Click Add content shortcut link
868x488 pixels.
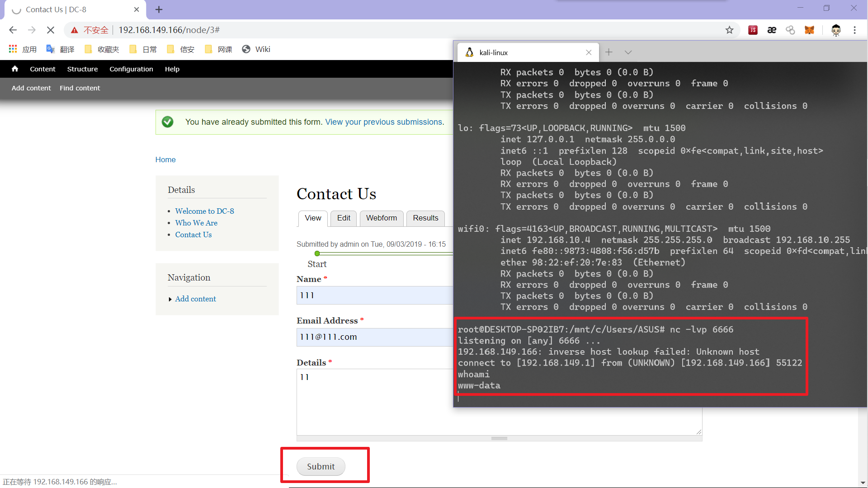[31, 88]
